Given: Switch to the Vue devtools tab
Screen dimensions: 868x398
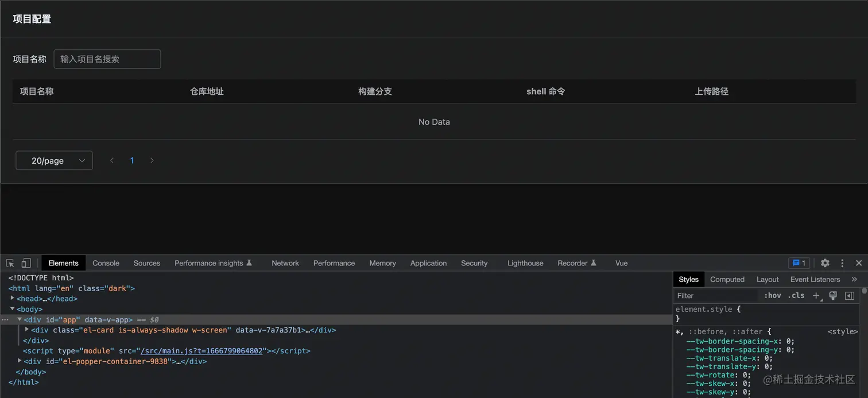Looking at the screenshot, I should pos(621,263).
